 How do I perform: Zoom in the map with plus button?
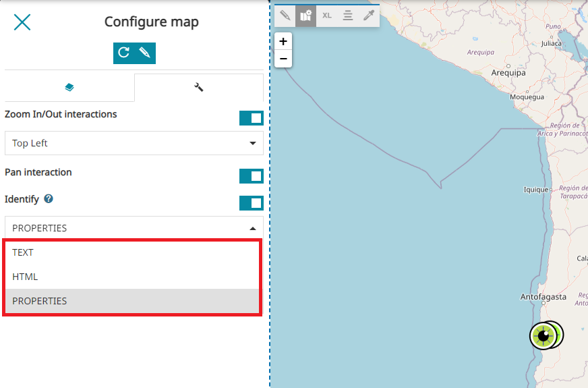tap(283, 41)
